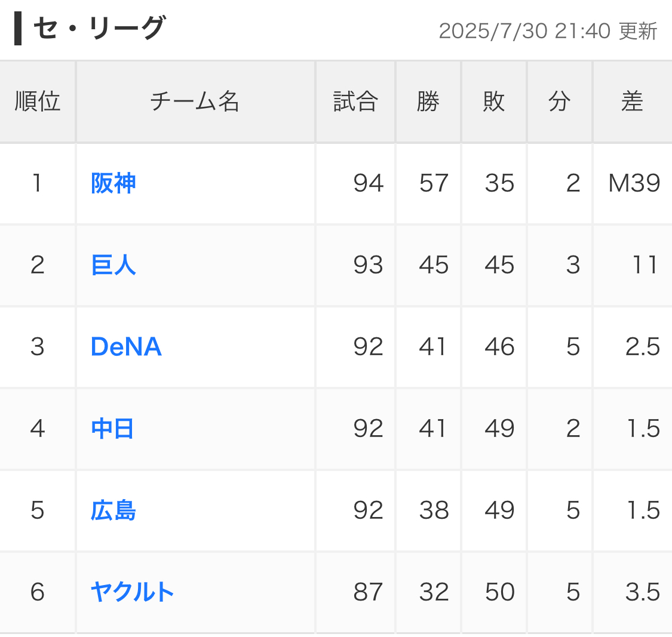Image resolution: width=672 pixels, height=637 pixels.
Task: Open the 中日 team link
Action: (112, 429)
